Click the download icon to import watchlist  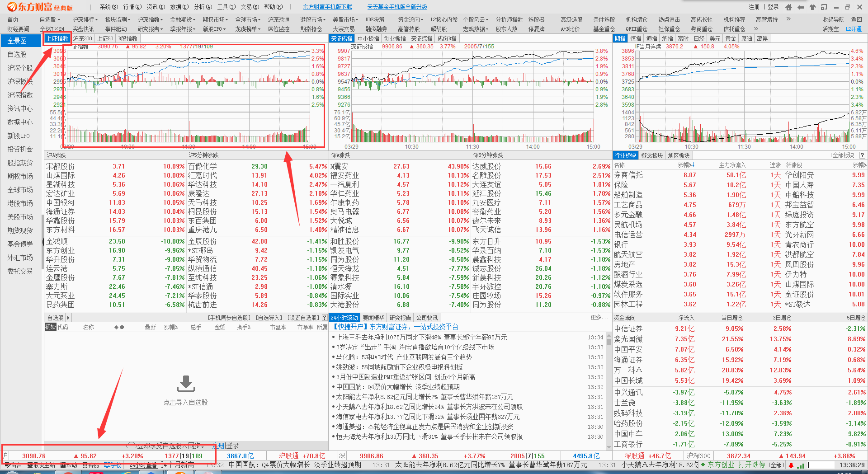pos(186,384)
